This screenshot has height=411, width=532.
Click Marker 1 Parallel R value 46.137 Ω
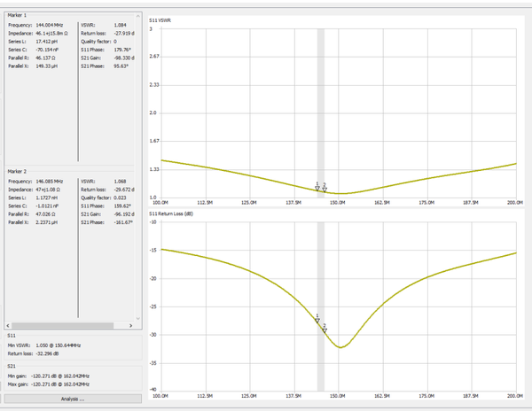pos(45,58)
